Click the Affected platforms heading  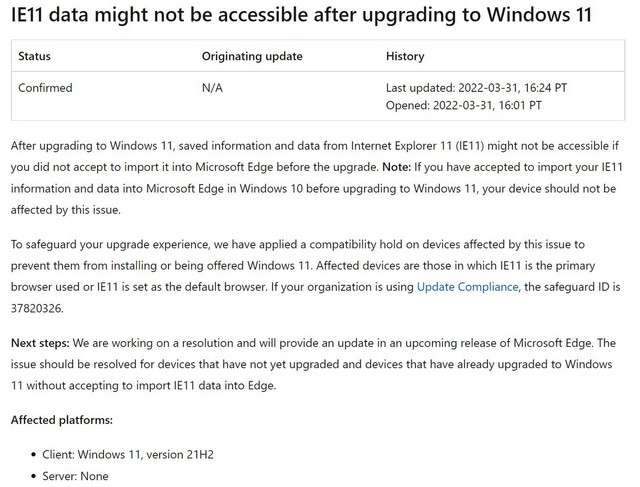(x=62, y=420)
